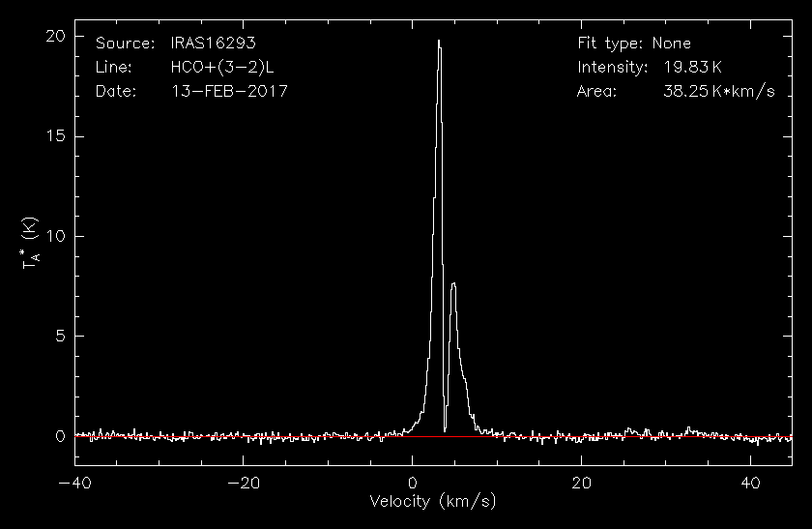
Task: Click the 'TA* (K)' vertical axis title
Action: [x=30, y=243]
